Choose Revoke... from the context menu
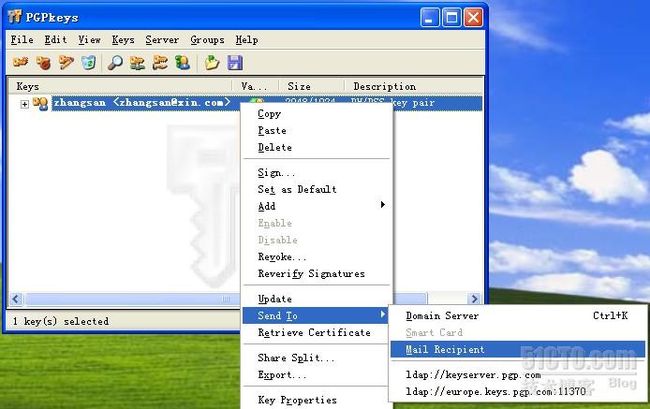 click(x=317, y=257)
